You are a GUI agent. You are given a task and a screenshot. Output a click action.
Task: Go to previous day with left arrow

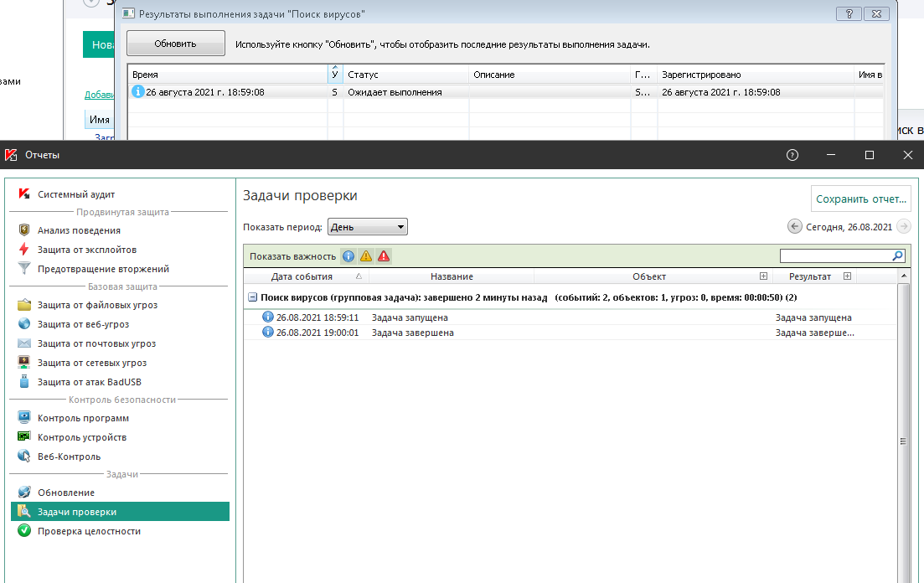[x=794, y=226]
